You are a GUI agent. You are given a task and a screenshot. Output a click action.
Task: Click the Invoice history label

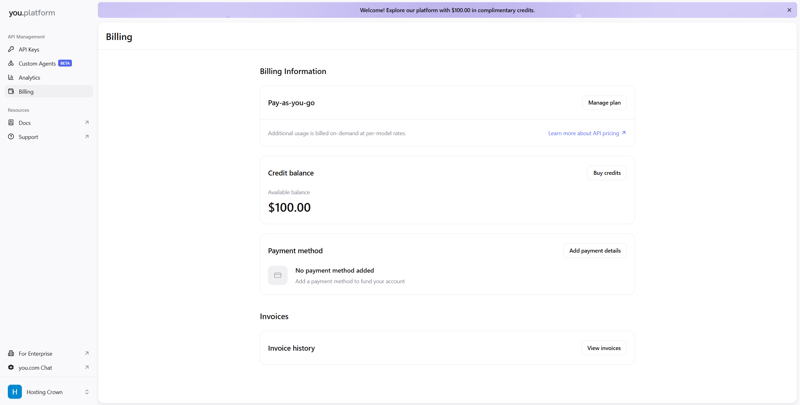[x=291, y=348]
